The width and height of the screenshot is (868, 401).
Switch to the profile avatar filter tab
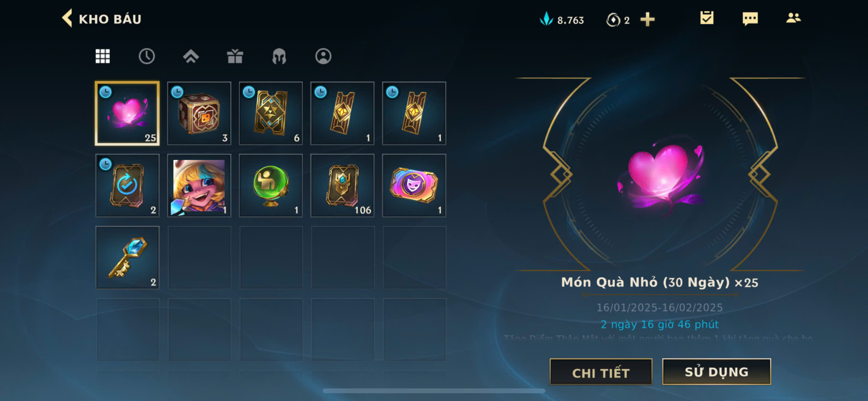pos(323,56)
